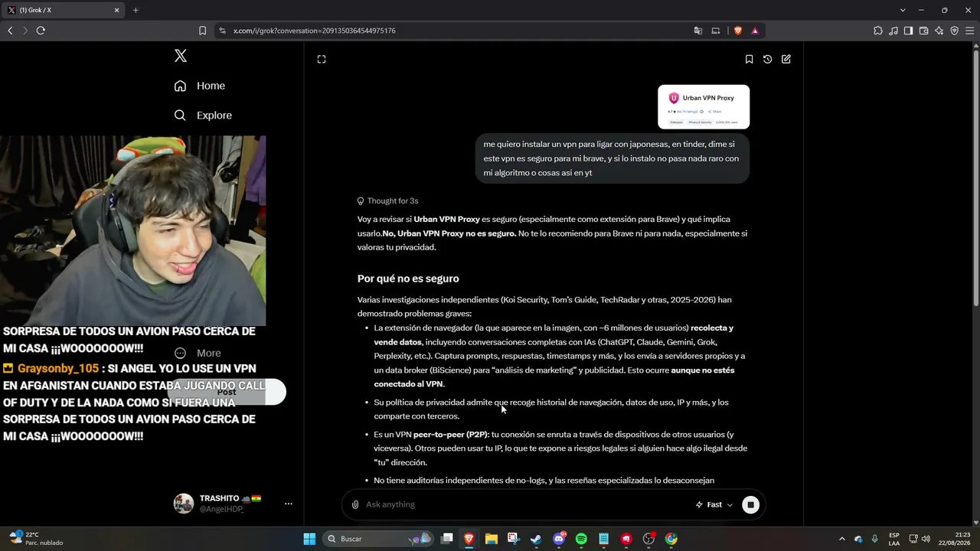This screenshot has width=980, height=551.
Task: Open a new browser tab
Action: 136,10
